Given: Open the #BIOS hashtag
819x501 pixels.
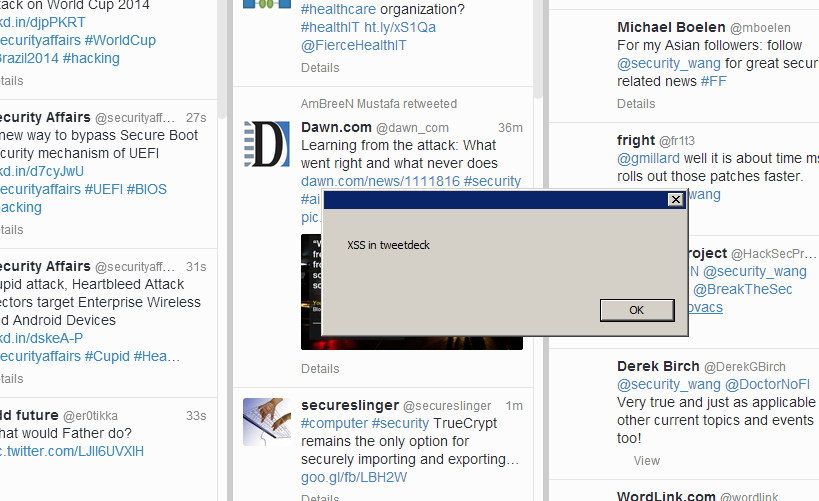Looking at the screenshot, I should click(146, 189).
